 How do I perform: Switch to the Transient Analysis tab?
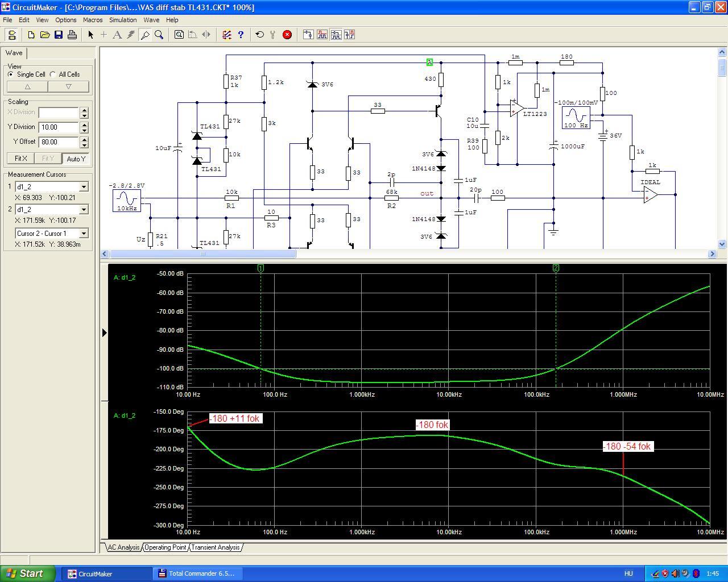[215, 547]
